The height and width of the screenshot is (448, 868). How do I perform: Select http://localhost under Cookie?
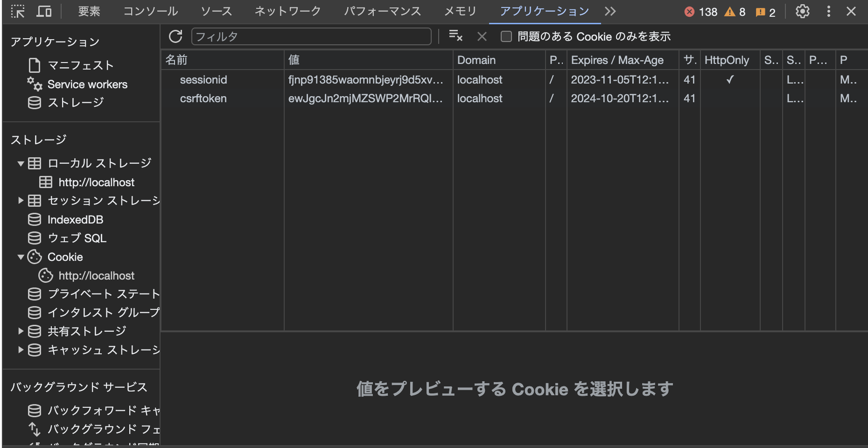(x=96, y=275)
